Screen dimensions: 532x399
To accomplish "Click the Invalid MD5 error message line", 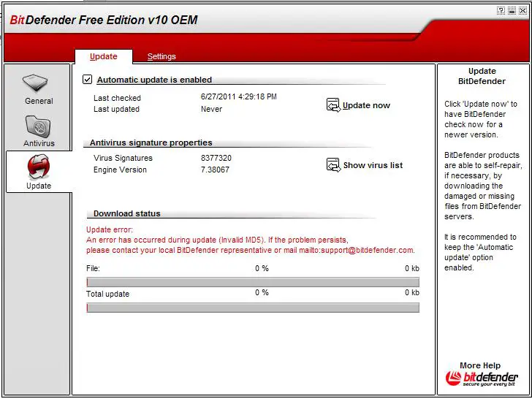I will (x=217, y=240).
